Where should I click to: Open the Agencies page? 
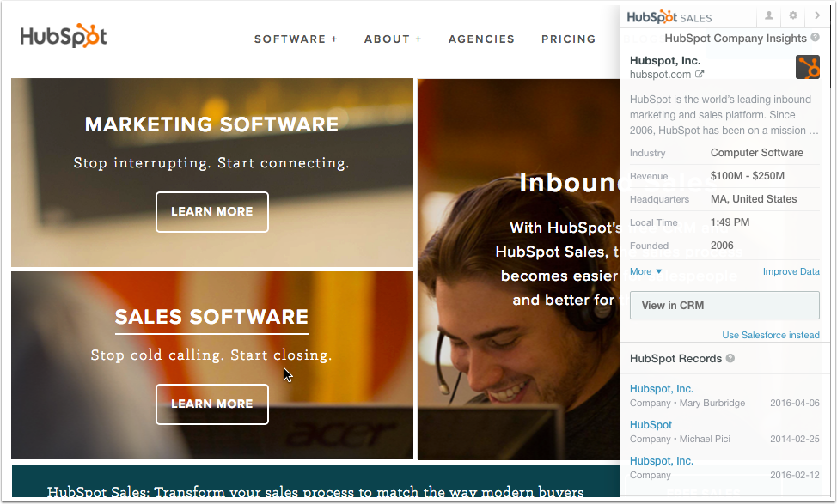[x=481, y=39]
